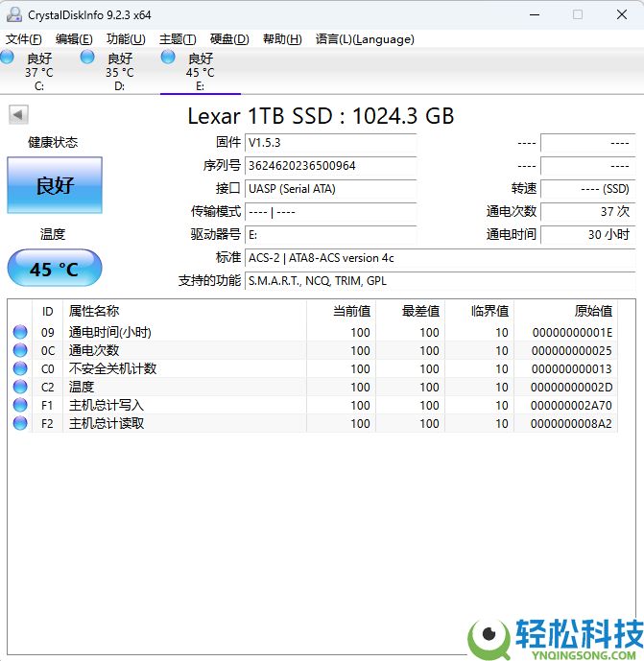Viewport: 644px width, 661px height.
Task: Click the ID column header
Action: click(x=48, y=312)
